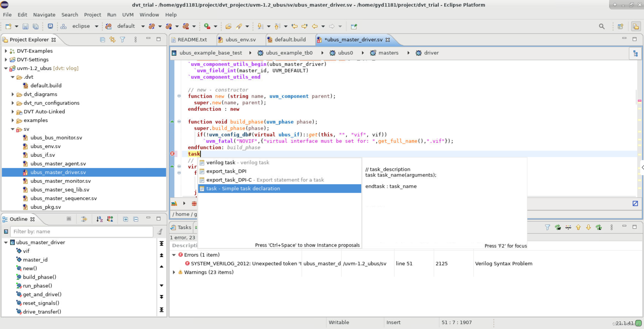Viewport: 644px width, 329px height.
Task: Toggle wavy underline icon in Problems toolbar
Action: [x=568, y=227]
